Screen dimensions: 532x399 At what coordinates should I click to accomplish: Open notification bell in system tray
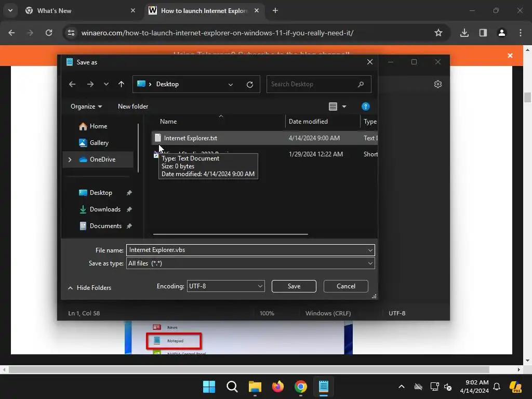497,387
